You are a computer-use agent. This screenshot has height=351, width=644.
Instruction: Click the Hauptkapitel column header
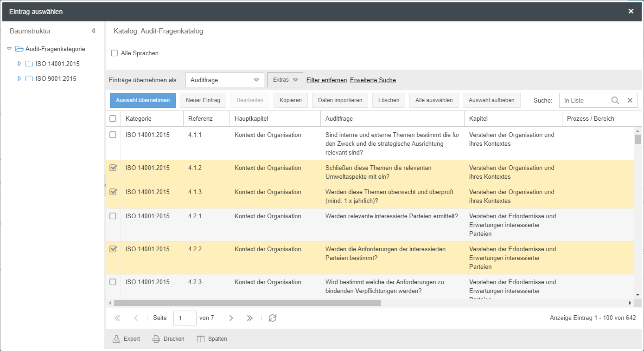[251, 118]
